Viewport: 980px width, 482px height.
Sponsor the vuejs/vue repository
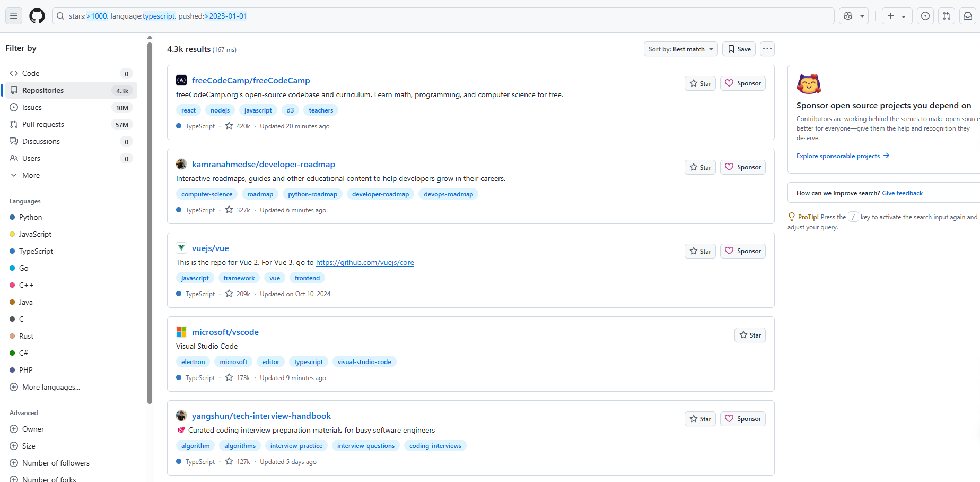pos(743,251)
